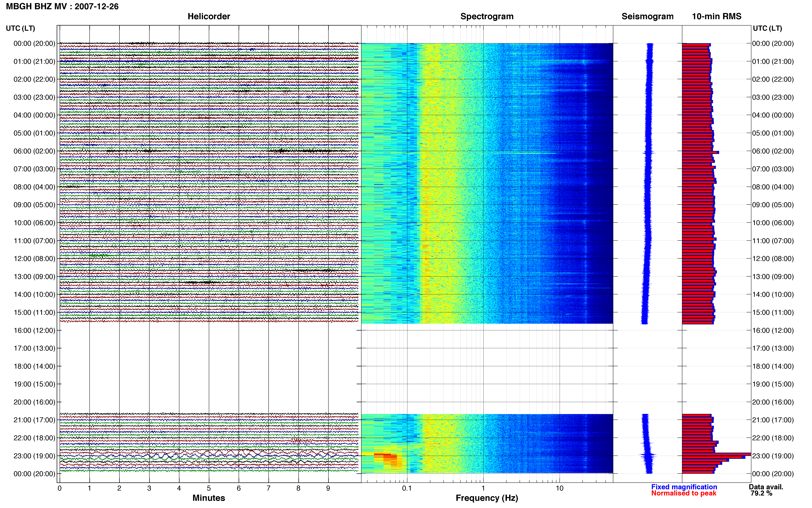Click the blue 'Fixed magnification' legend text
This screenshot has height=508, width=812.
point(684,487)
